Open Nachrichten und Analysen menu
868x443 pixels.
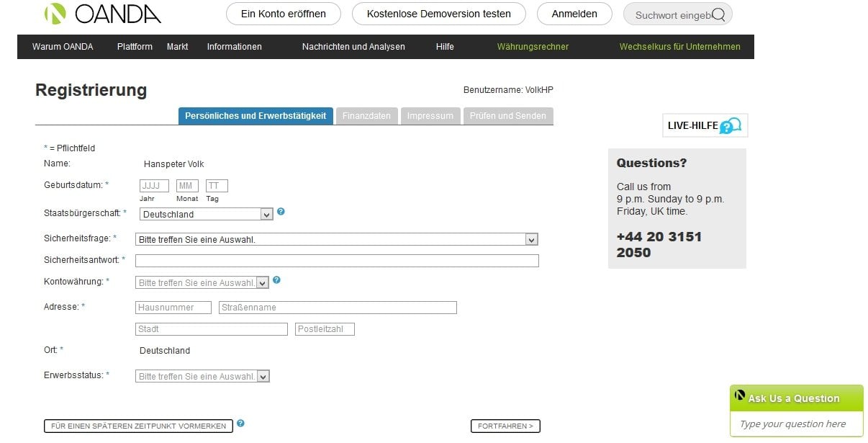pos(353,47)
